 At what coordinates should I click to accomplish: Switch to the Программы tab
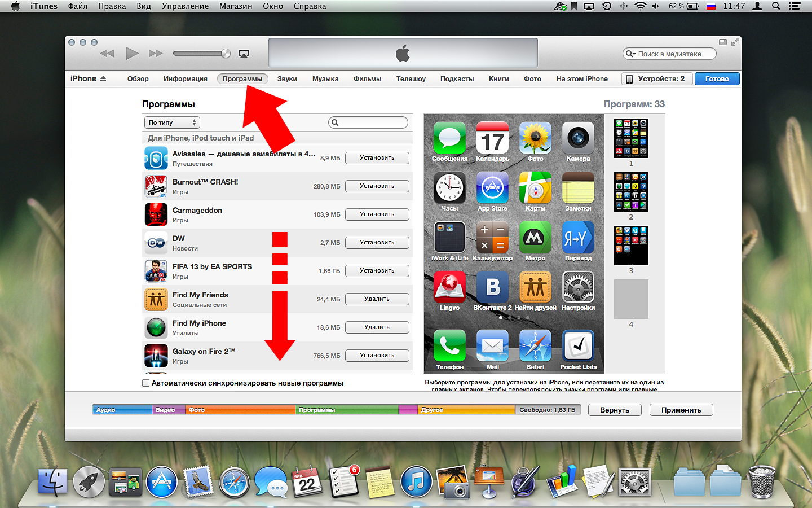point(242,79)
